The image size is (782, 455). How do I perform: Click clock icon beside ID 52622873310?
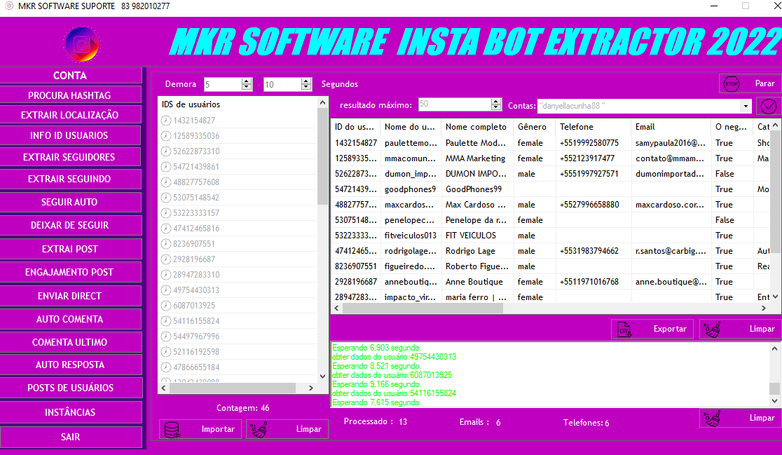pyautogui.click(x=166, y=151)
